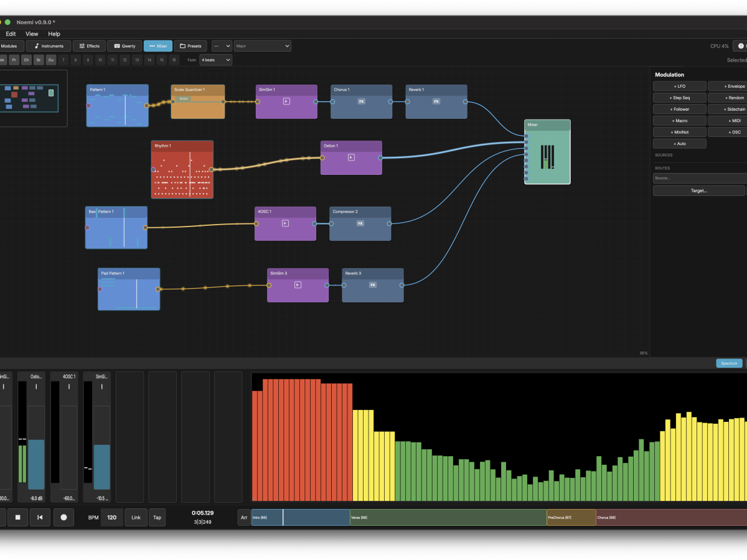Click the play icon on Ostion 1 node
747x560 pixels.
pos(351,157)
